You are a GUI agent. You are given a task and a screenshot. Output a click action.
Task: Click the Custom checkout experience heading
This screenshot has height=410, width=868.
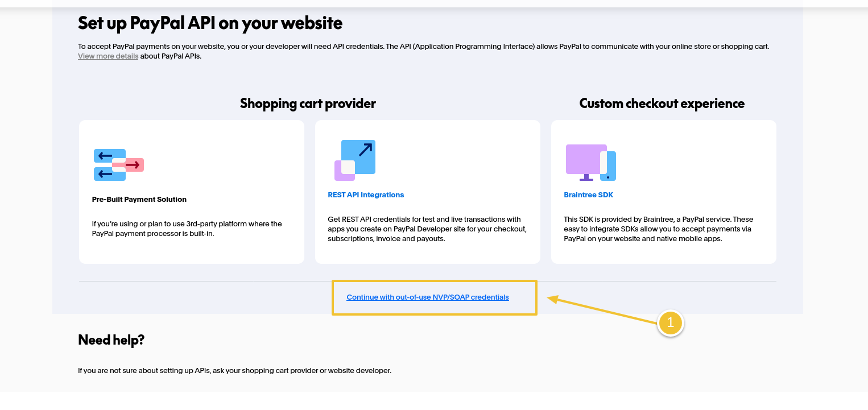pyautogui.click(x=662, y=103)
